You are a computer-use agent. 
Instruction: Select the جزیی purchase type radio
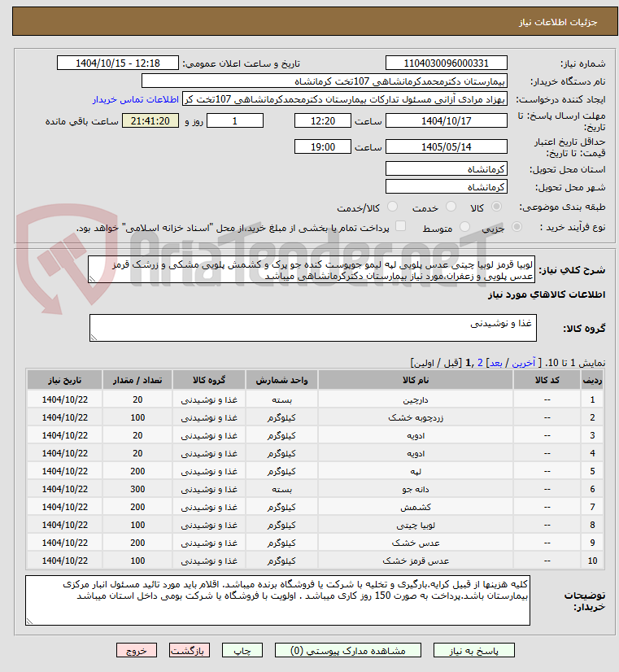[517, 227]
